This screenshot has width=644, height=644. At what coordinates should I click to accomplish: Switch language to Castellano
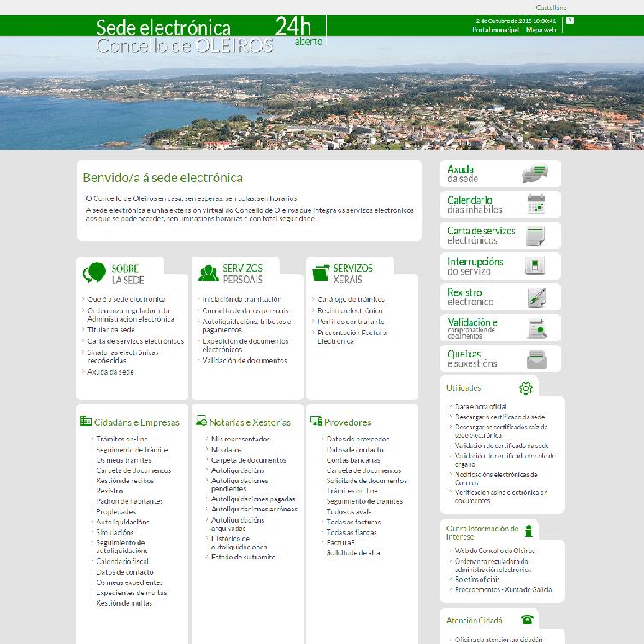click(551, 7)
